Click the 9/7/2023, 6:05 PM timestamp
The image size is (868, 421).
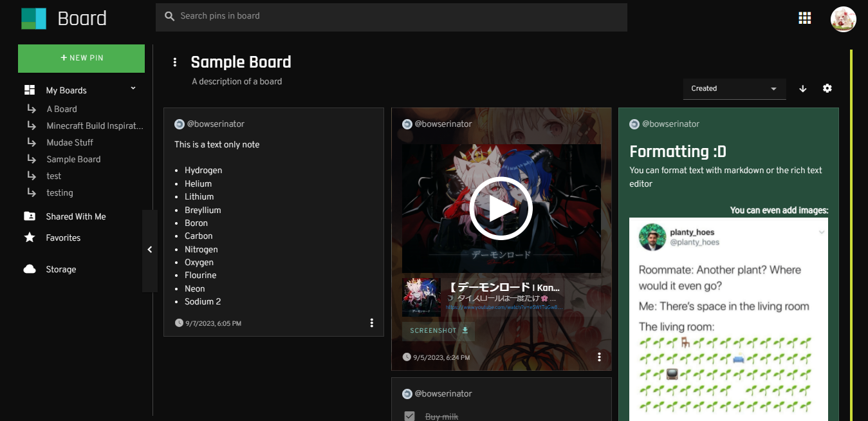tap(213, 323)
